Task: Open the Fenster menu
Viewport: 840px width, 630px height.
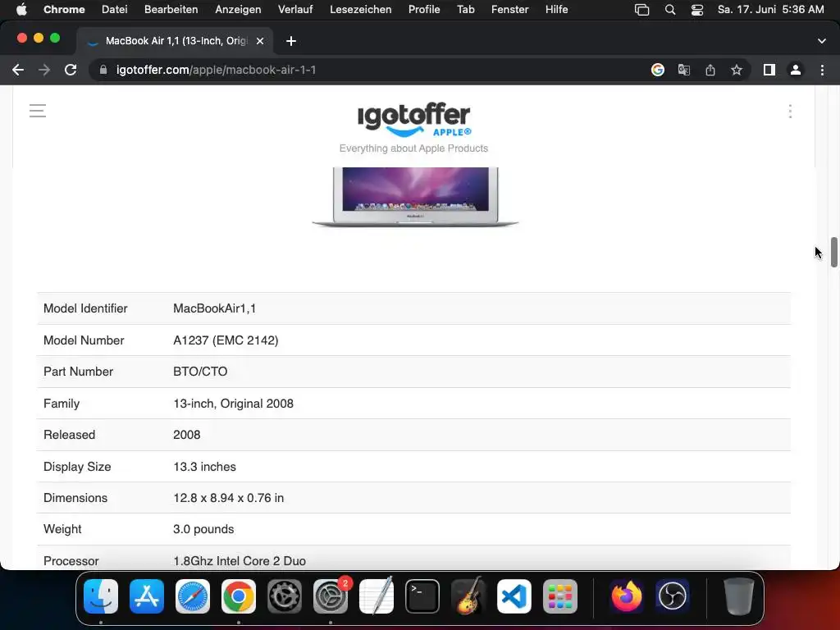Action: (x=510, y=10)
